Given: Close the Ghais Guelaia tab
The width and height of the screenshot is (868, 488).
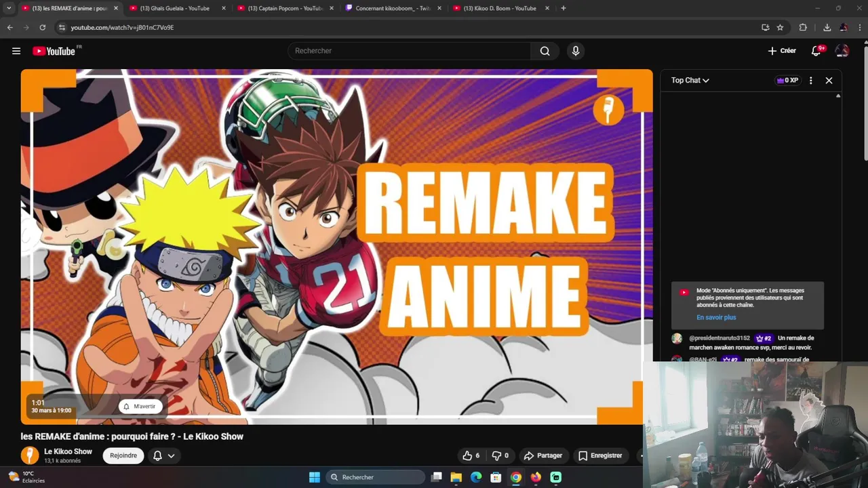Looking at the screenshot, I should [224, 8].
